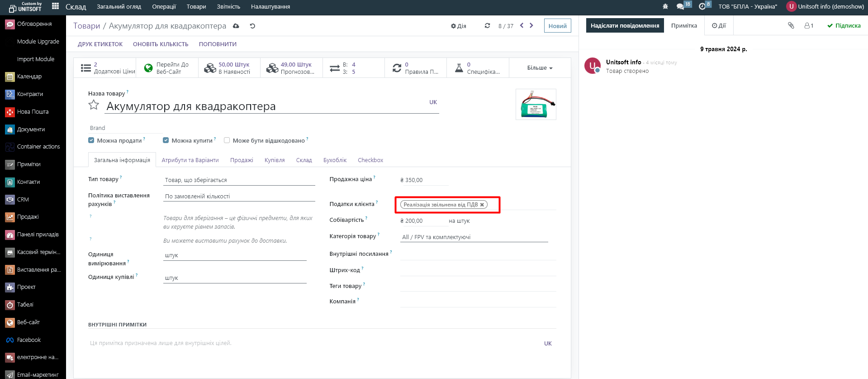The image size is (868, 379).
Task: Open the 'Звітність' menu
Action: (x=228, y=7)
